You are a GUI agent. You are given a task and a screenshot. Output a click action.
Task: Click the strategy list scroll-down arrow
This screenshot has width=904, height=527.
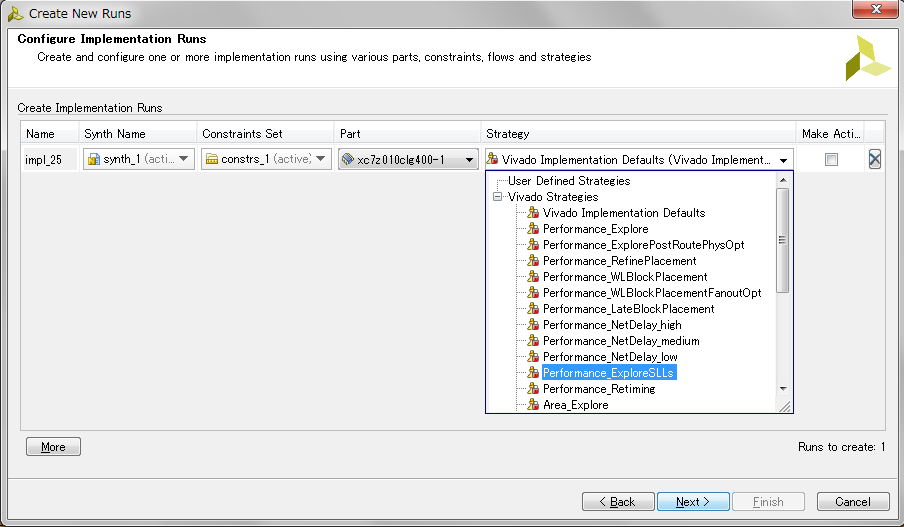coord(783,389)
